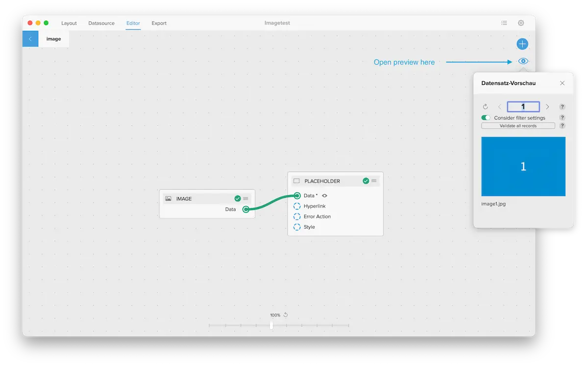The image size is (588, 366).
Task: Select the image1.jpg file name
Action: pos(493,204)
